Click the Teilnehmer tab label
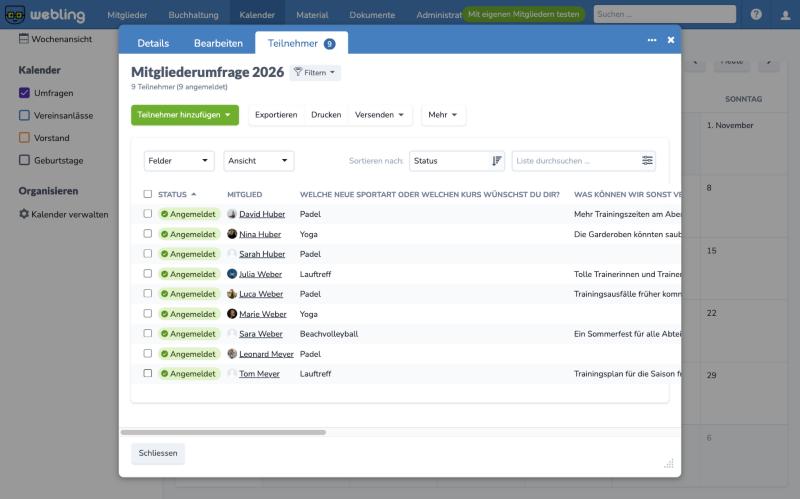The image size is (800, 499). tap(293, 43)
